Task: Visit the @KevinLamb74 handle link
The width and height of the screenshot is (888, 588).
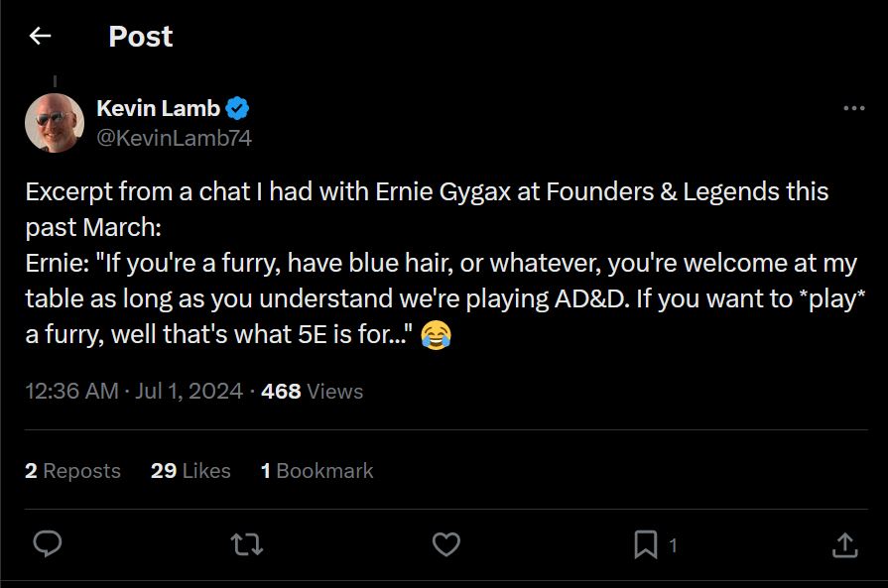Action: click(174, 139)
